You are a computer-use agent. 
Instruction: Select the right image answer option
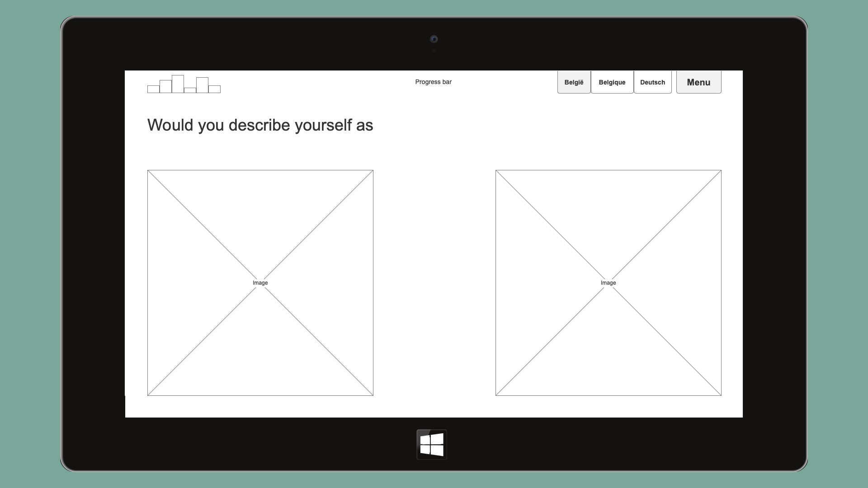(608, 226)
